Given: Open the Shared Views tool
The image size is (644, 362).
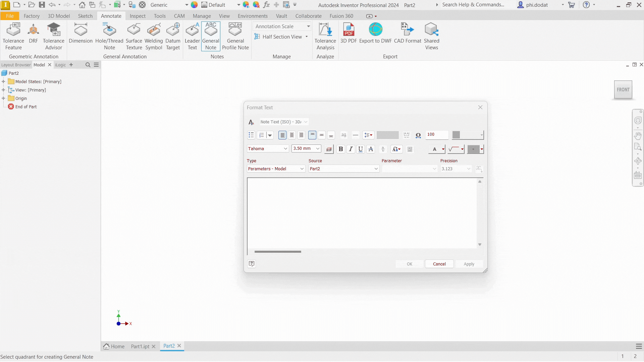Looking at the screenshot, I should point(431,36).
